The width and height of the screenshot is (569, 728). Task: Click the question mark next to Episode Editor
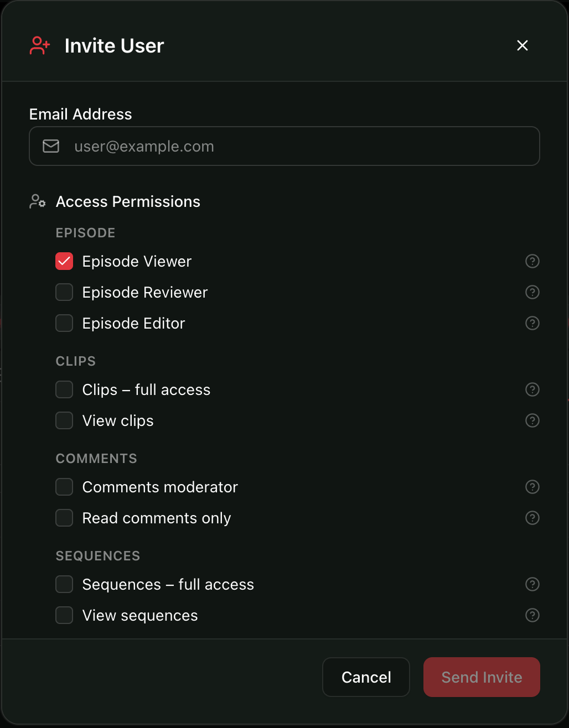click(x=532, y=323)
